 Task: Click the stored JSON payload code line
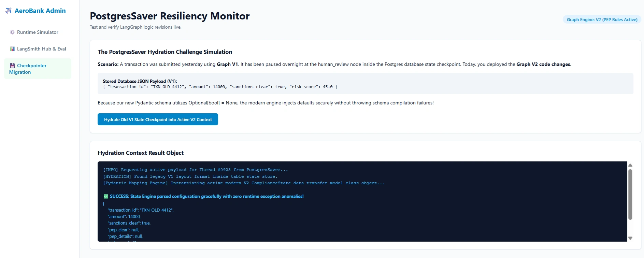pos(220,87)
